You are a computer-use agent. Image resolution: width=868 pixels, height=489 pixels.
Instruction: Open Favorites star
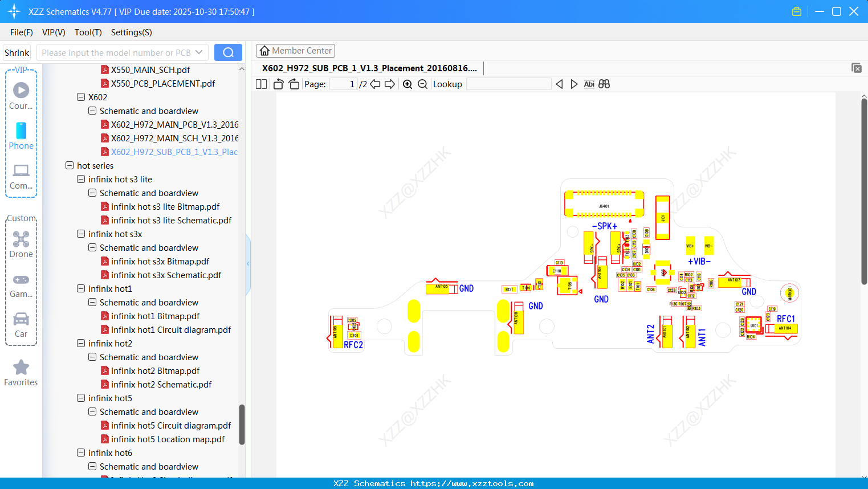click(21, 373)
